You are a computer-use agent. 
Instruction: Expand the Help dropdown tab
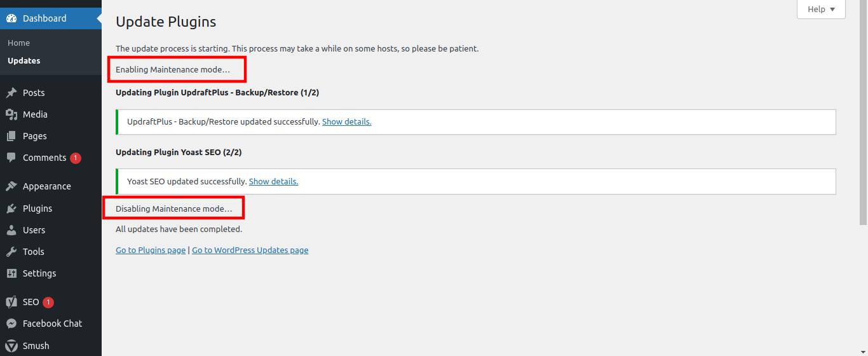821,9
